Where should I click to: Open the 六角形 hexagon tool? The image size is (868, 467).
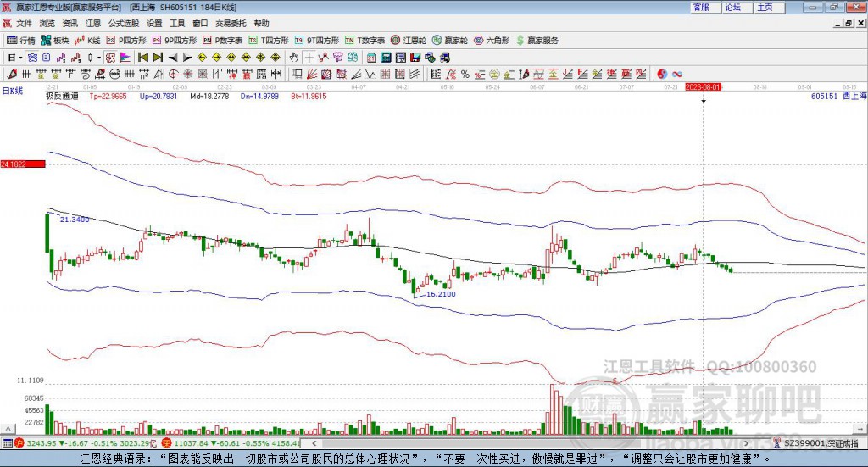(x=491, y=41)
